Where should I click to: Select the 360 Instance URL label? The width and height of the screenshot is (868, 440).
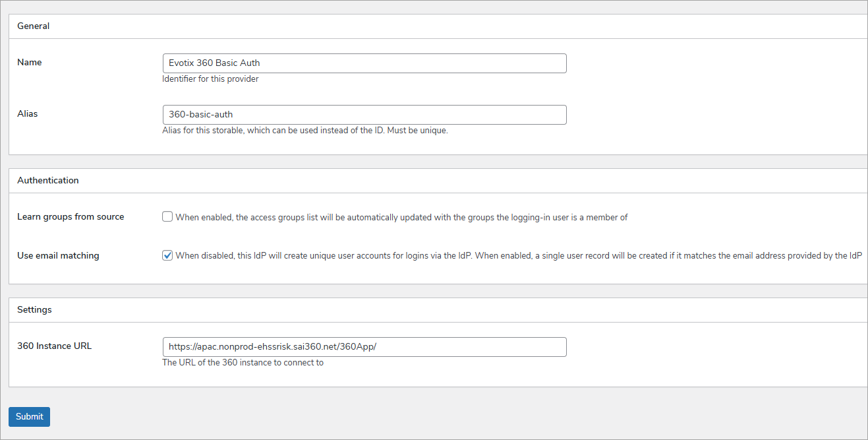[54, 346]
